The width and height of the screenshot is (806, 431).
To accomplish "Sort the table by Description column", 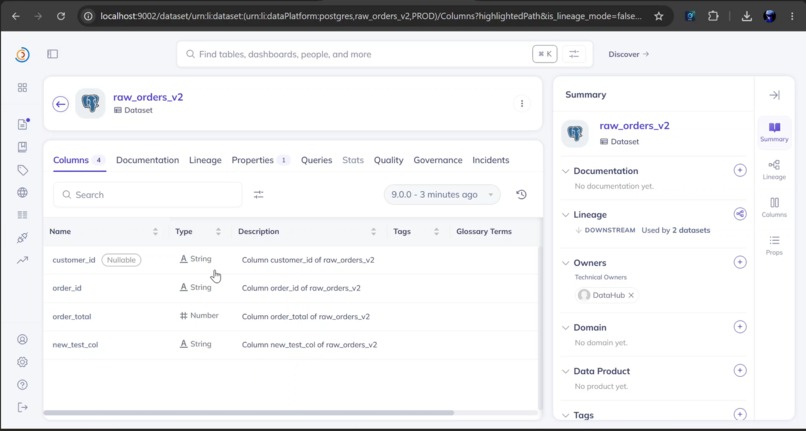I will [373, 231].
